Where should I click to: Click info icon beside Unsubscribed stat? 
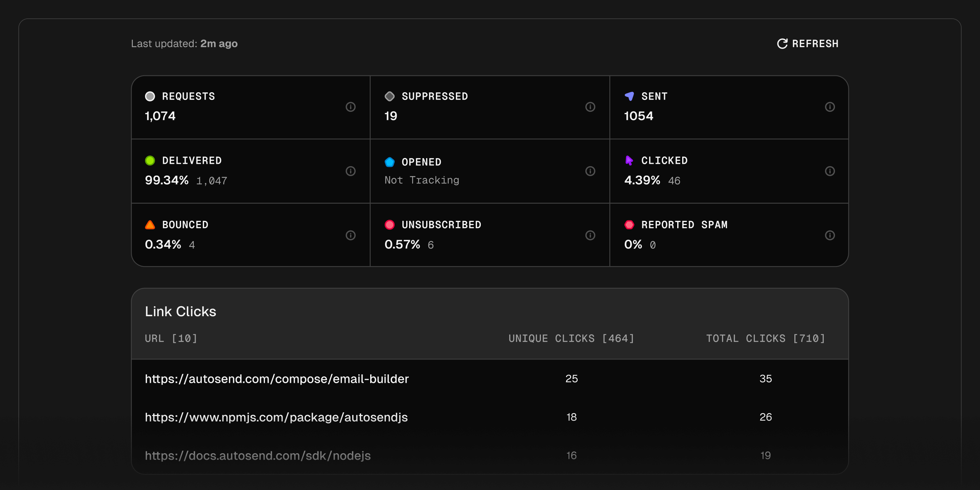(590, 235)
